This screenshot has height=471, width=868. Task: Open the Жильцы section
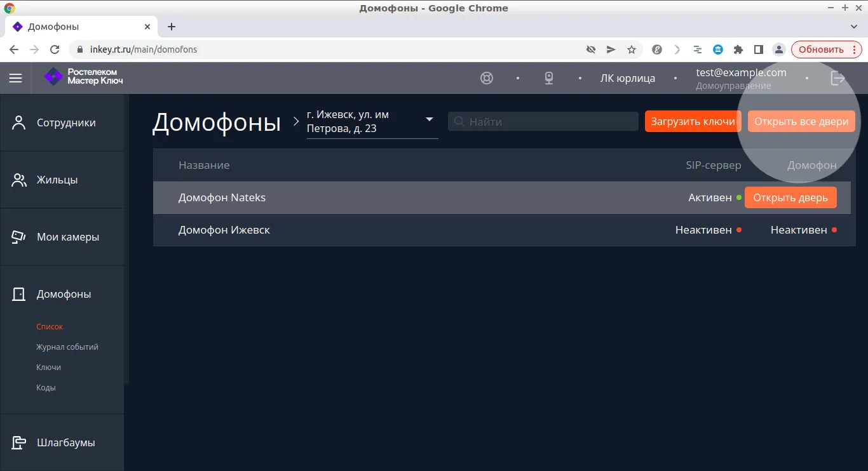tap(62, 180)
